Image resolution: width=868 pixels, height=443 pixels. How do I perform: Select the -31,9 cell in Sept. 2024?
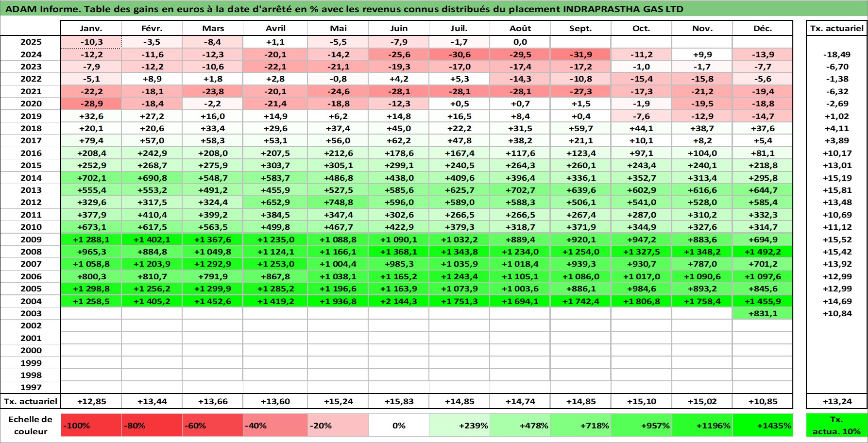[x=580, y=54]
